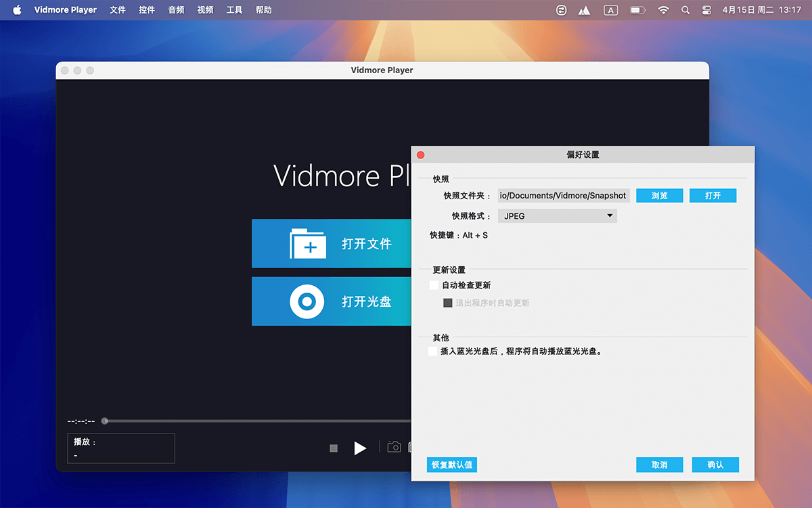Screen dimensions: 812x508
Task: Click 确认 to apply preferences
Action: (715, 465)
